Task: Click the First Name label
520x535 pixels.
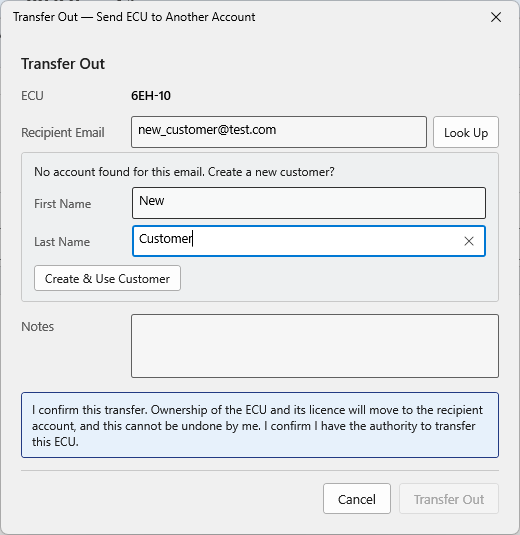Action: pyautogui.click(x=62, y=204)
